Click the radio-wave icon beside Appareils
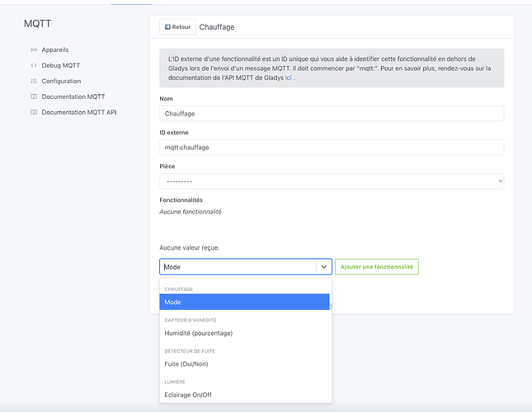 [x=34, y=50]
